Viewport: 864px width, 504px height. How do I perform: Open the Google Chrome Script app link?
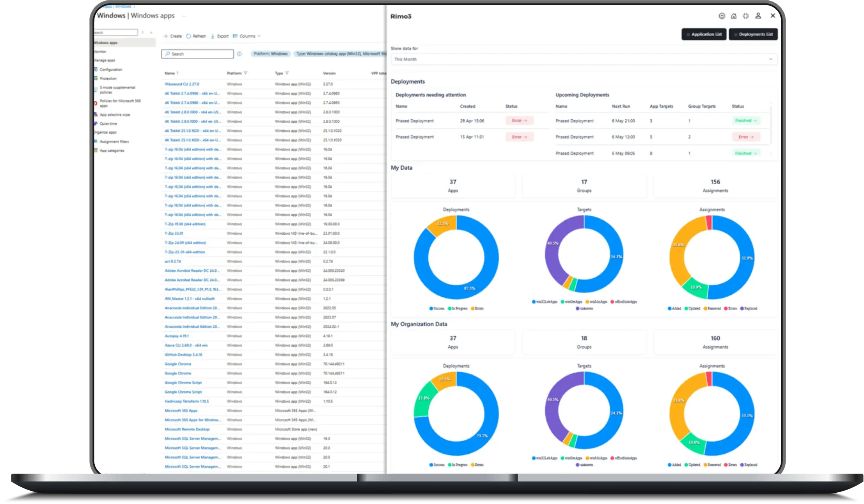tap(183, 382)
